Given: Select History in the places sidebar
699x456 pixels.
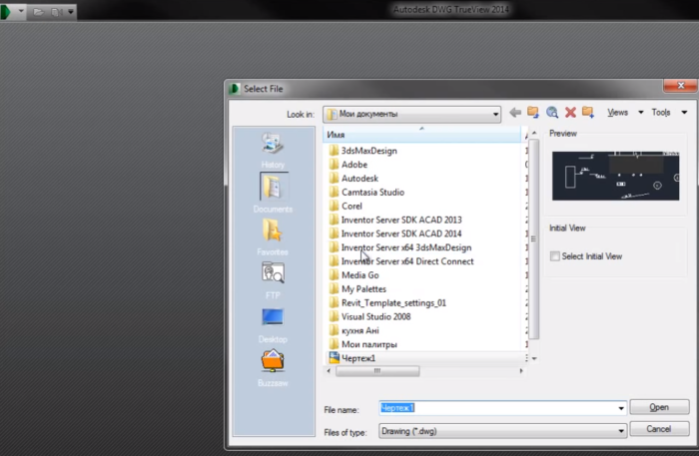Looking at the screenshot, I should (x=273, y=150).
